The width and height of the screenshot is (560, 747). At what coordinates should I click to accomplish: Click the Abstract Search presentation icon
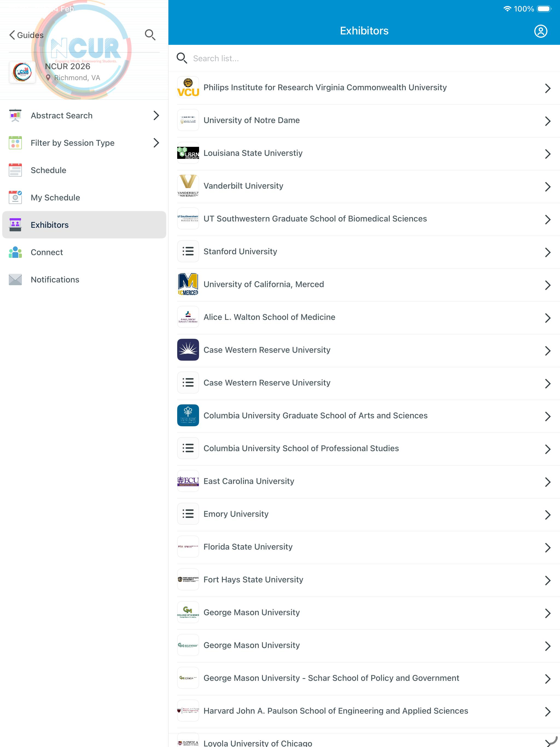click(15, 115)
